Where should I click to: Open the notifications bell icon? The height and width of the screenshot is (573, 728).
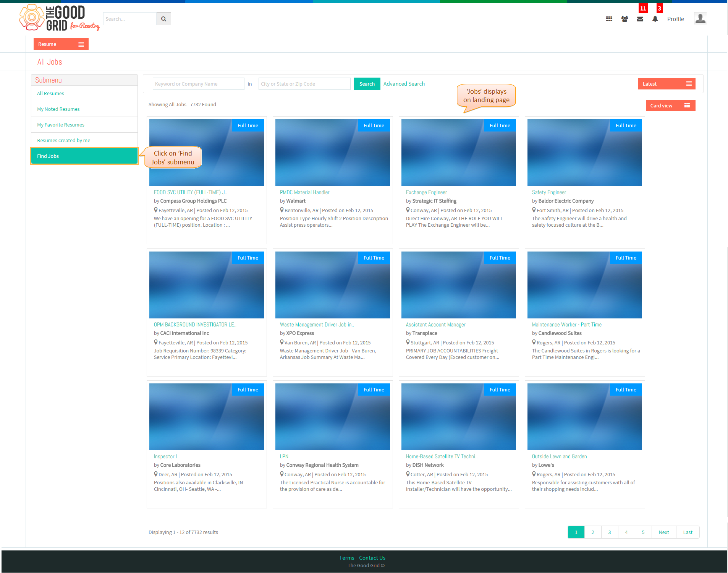click(655, 19)
